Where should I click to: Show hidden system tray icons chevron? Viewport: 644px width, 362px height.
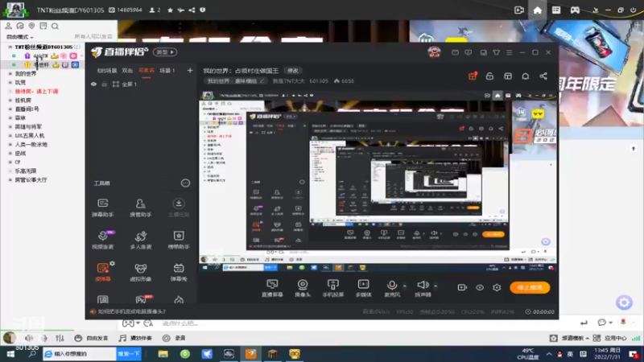pos(549,354)
